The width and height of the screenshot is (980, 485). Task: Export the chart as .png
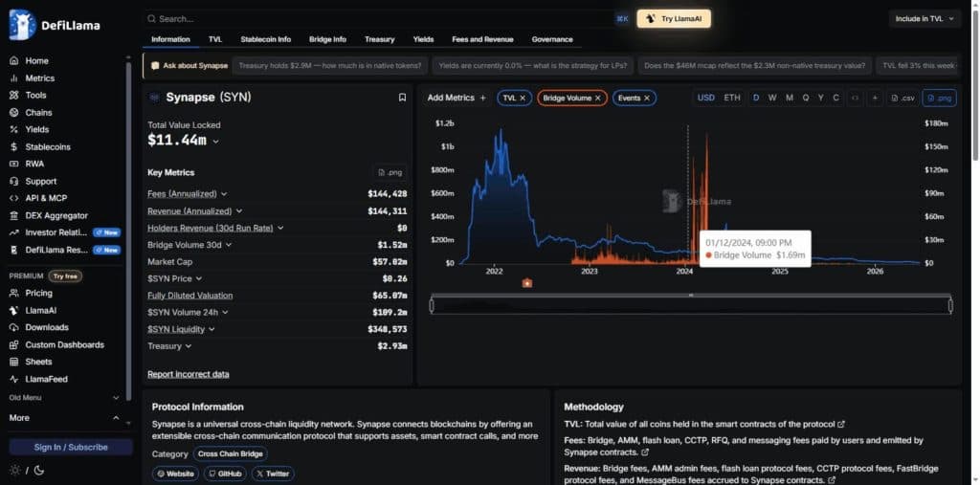point(940,99)
